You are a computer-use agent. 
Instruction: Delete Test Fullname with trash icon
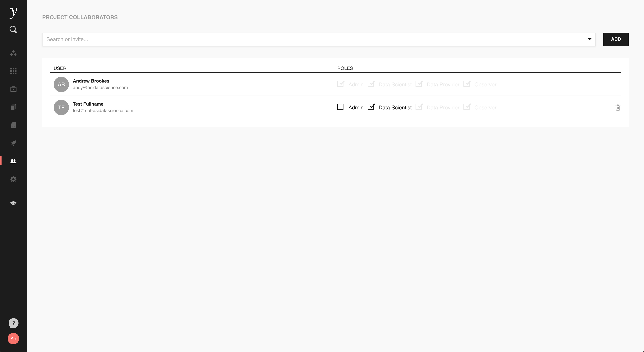(618, 108)
